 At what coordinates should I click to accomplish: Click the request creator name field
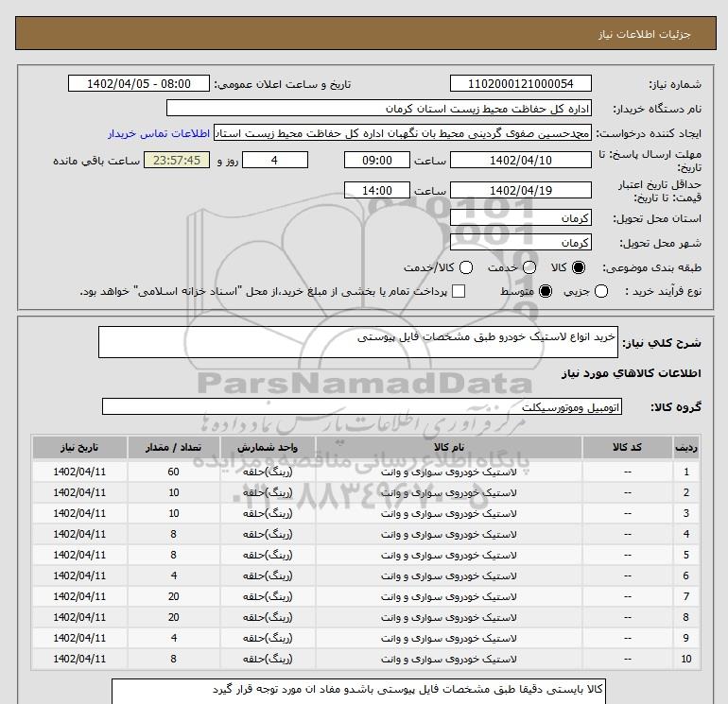403,133
